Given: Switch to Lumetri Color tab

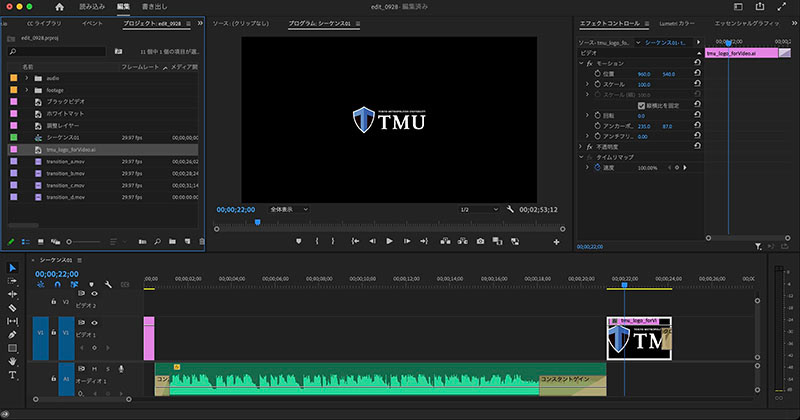Looking at the screenshot, I should coord(677,23).
